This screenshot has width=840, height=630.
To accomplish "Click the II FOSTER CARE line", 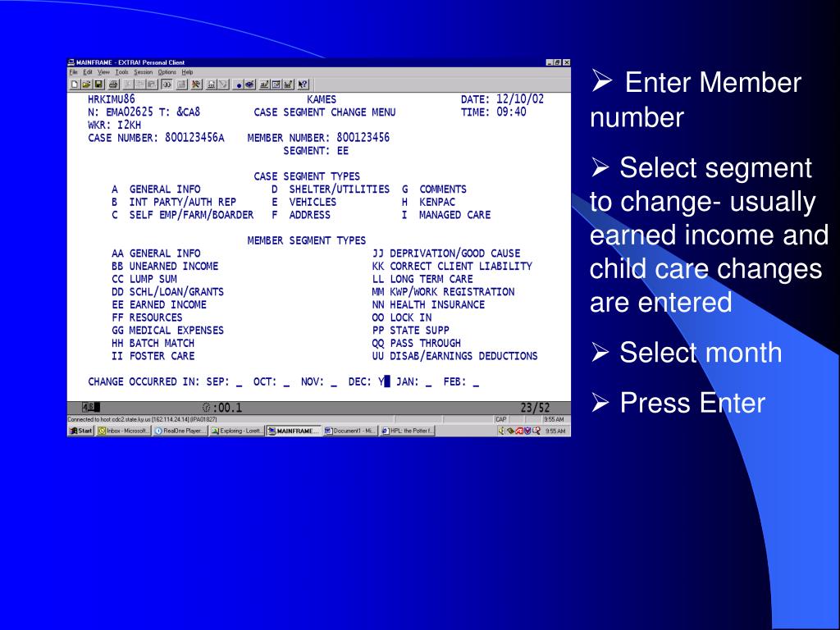I will (x=153, y=356).
